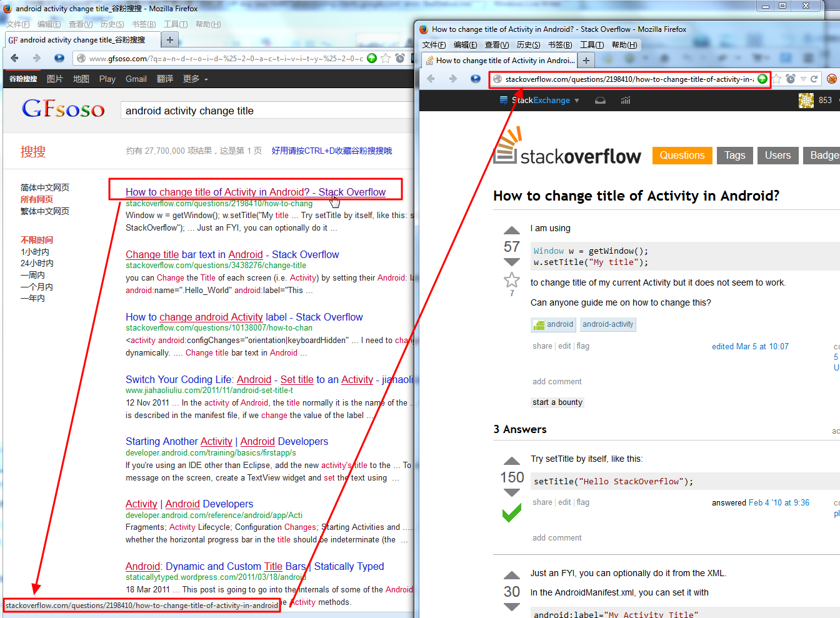Click the blue play-arrow button beside GFsoso forward arrow

[x=59, y=58]
